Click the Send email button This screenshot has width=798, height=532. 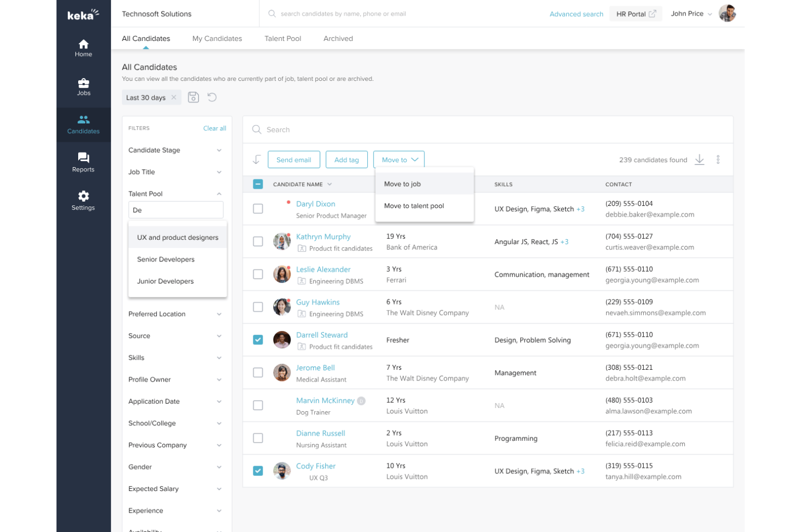pyautogui.click(x=294, y=160)
